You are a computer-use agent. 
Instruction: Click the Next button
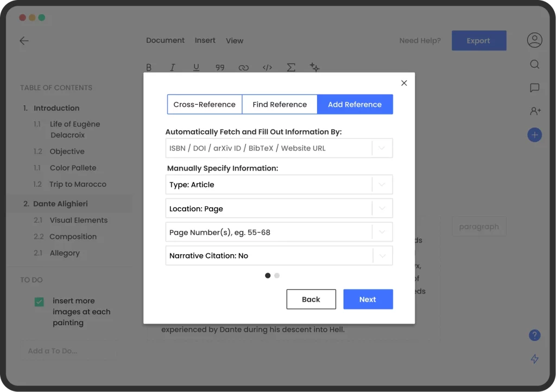pyautogui.click(x=368, y=299)
